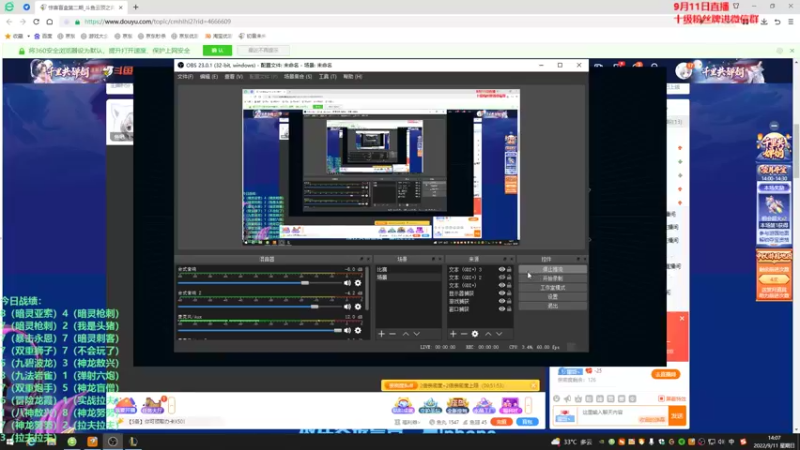
Task: Open the 文件(F) menu in OBS
Action: point(185,77)
